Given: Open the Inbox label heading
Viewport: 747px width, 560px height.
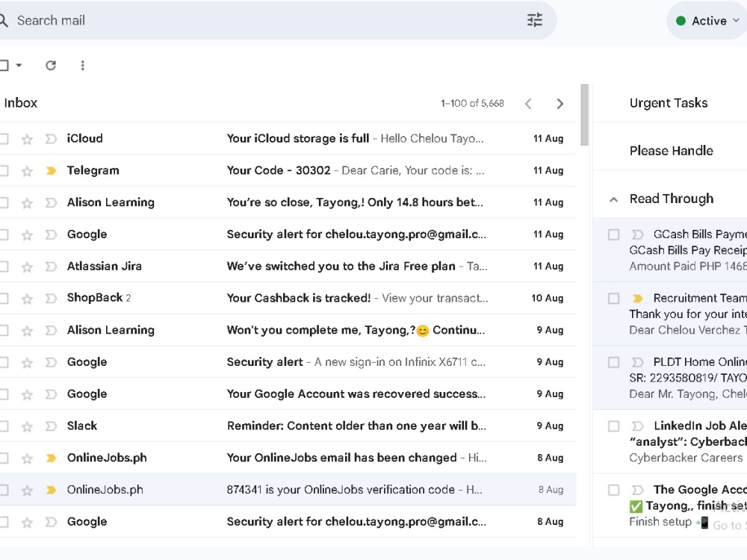Looking at the screenshot, I should (20, 103).
